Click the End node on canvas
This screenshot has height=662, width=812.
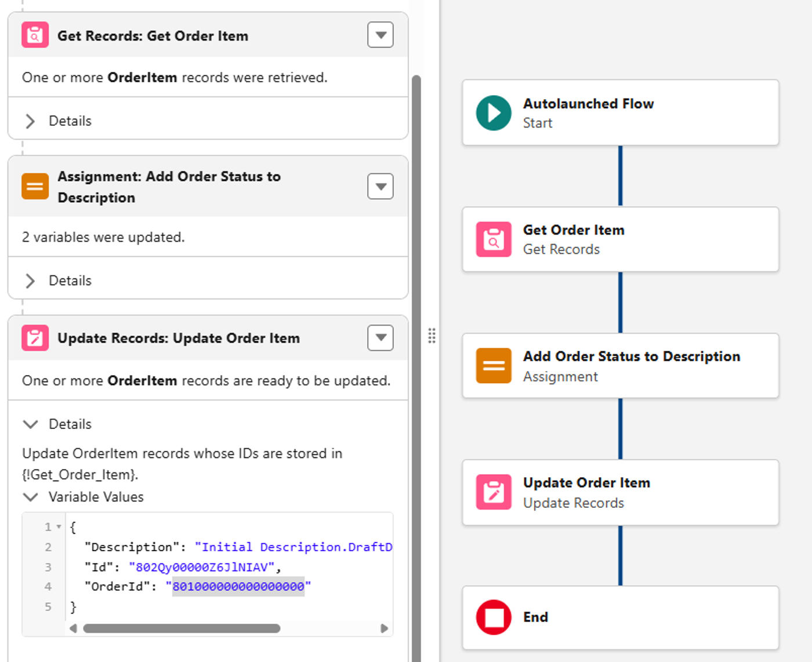621,618
